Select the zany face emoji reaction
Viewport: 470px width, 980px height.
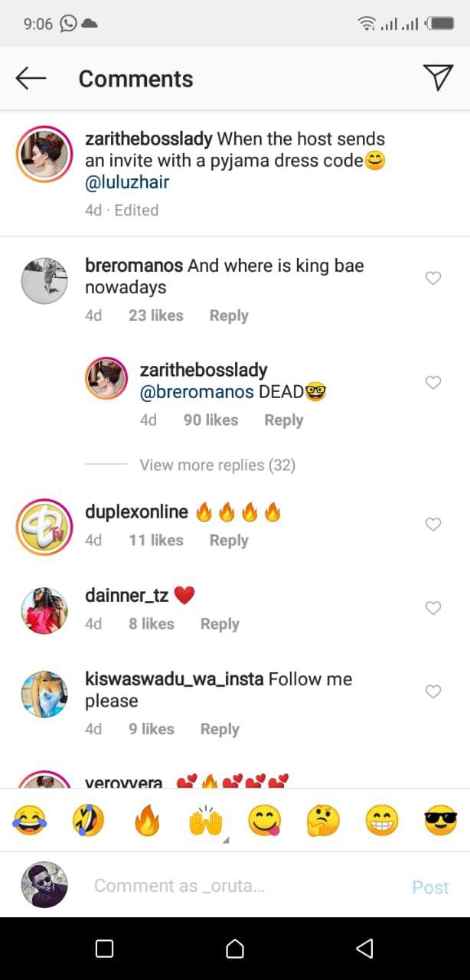coord(87,819)
